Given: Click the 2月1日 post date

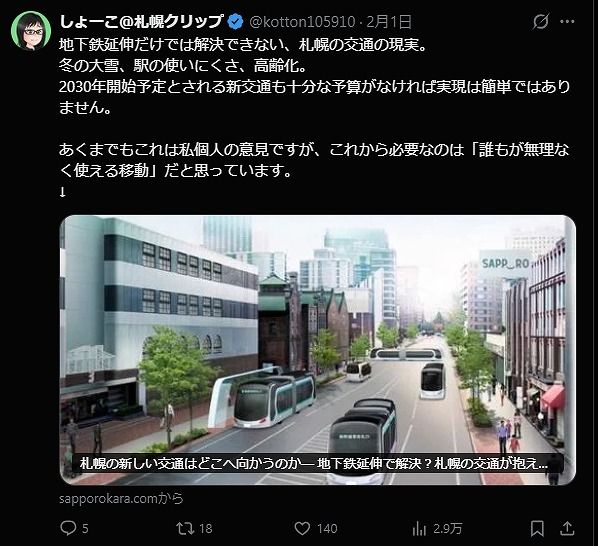Looking at the screenshot, I should [x=389, y=22].
